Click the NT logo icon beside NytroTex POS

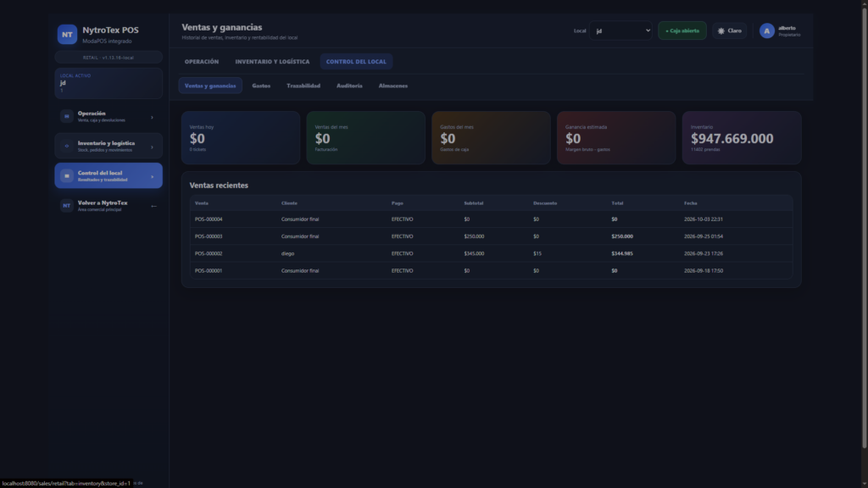[67, 34]
